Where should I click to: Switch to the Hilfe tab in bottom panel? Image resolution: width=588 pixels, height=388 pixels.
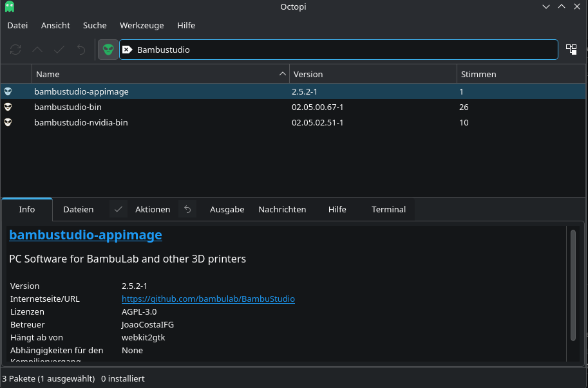tap(337, 209)
